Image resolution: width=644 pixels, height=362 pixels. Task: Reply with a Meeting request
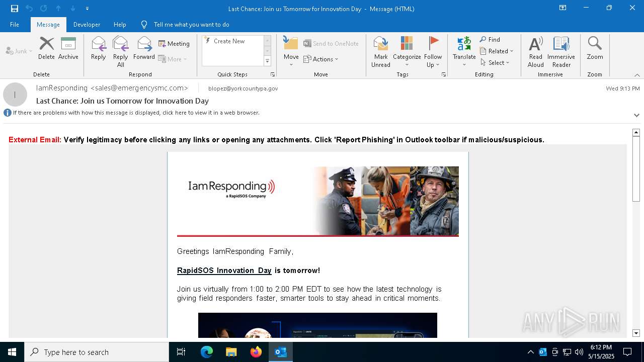click(174, 44)
